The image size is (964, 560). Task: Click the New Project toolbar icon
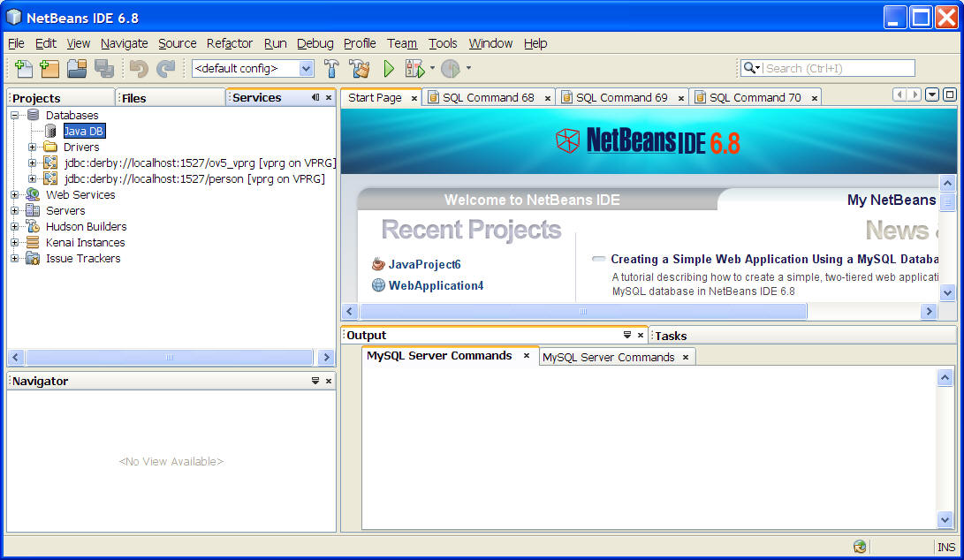pos(49,68)
